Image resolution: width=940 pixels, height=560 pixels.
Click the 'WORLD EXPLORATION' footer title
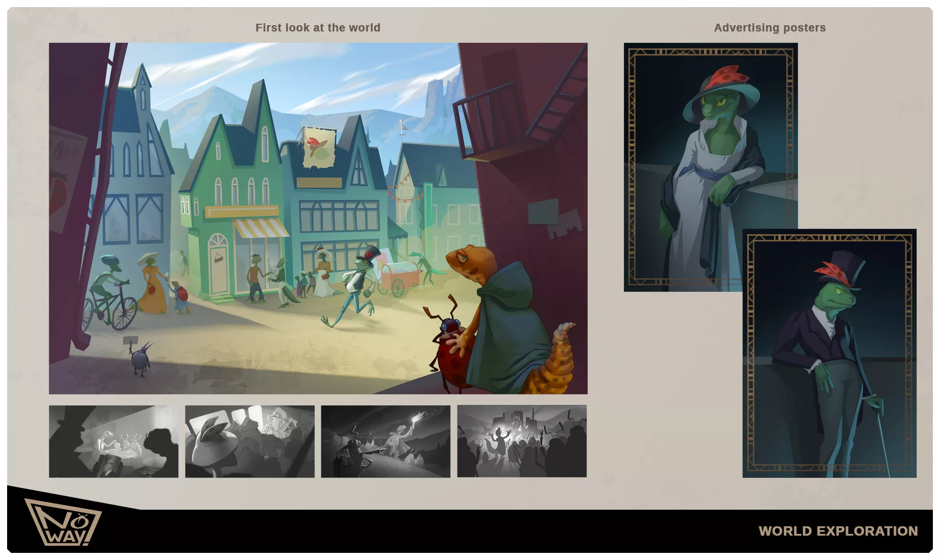pos(838,531)
